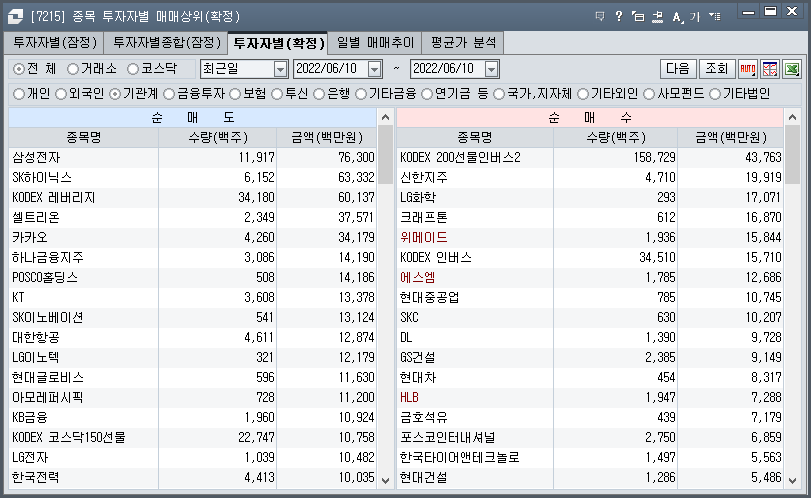Click 금액(백만원) header in 순매수 table

(x=731, y=138)
